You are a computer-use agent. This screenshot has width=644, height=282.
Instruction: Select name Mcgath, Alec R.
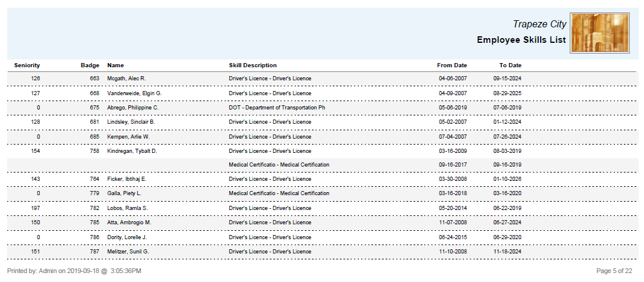pyautogui.click(x=127, y=79)
